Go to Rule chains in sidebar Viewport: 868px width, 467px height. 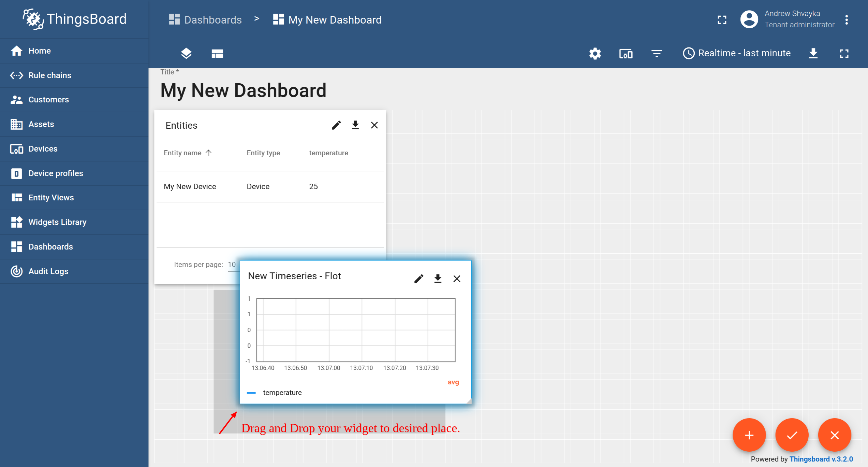[x=50, y=75]
